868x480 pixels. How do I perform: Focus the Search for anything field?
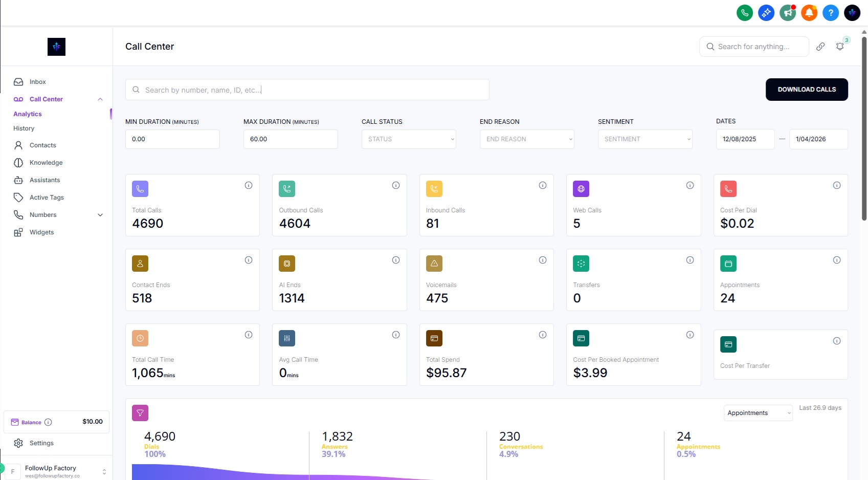coord(754,47)
